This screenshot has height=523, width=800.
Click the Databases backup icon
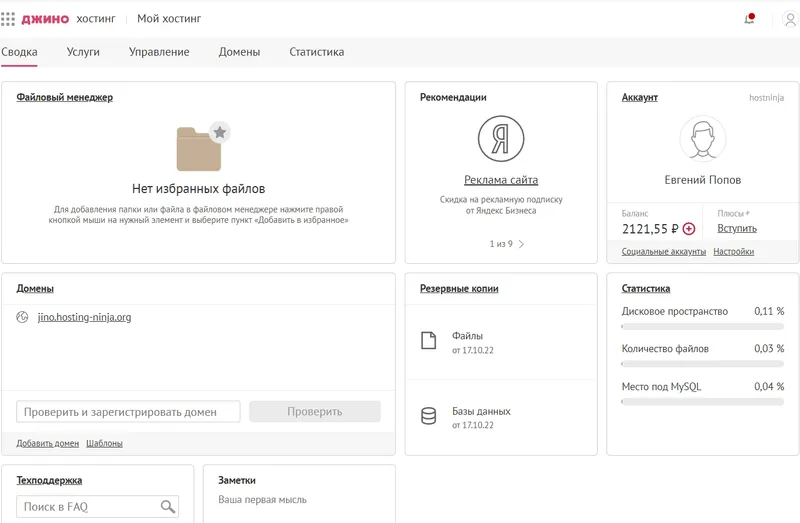click(x=429, y=416)
